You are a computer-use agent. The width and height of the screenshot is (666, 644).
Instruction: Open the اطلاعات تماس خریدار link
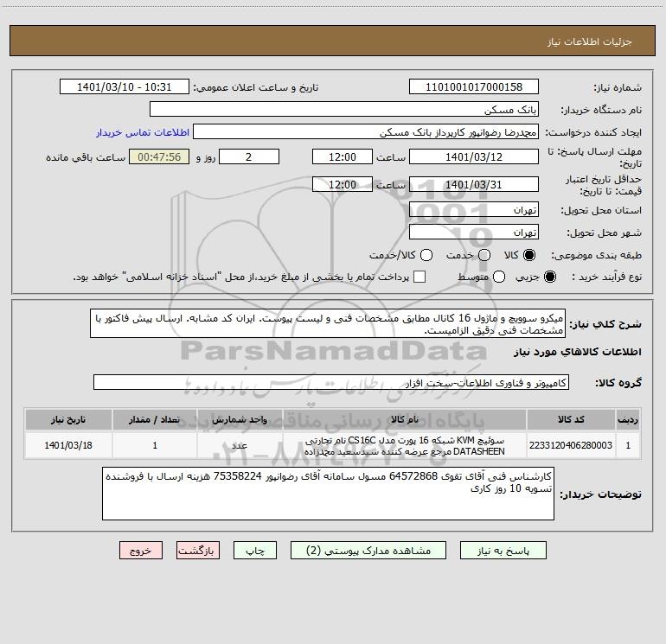141,133
